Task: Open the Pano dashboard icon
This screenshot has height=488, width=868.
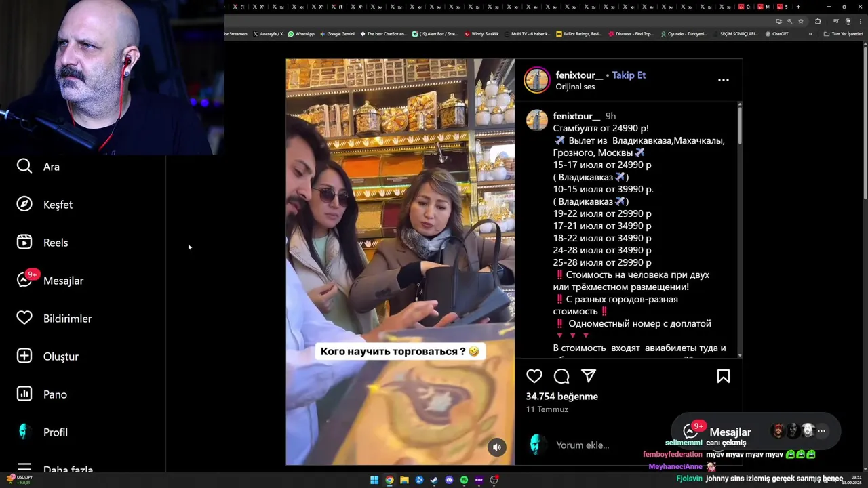Action: (24, 394)
